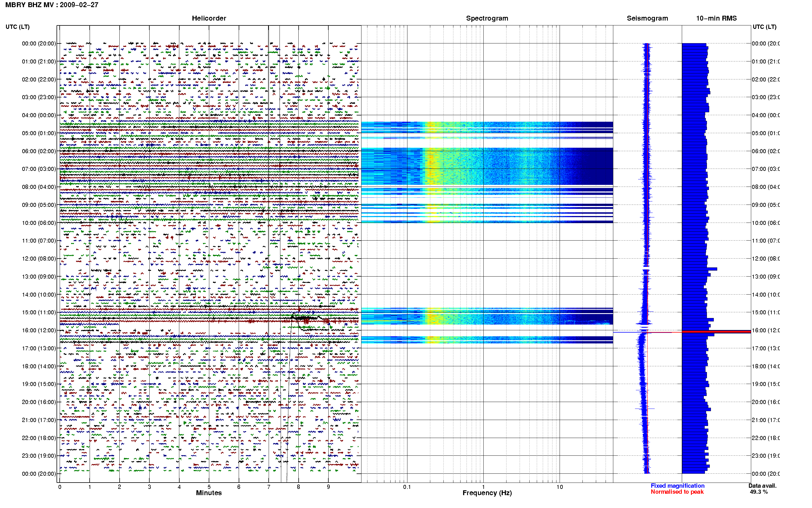
Task: Click the '0.1' frequency tick label
Action: pos(407,487)
